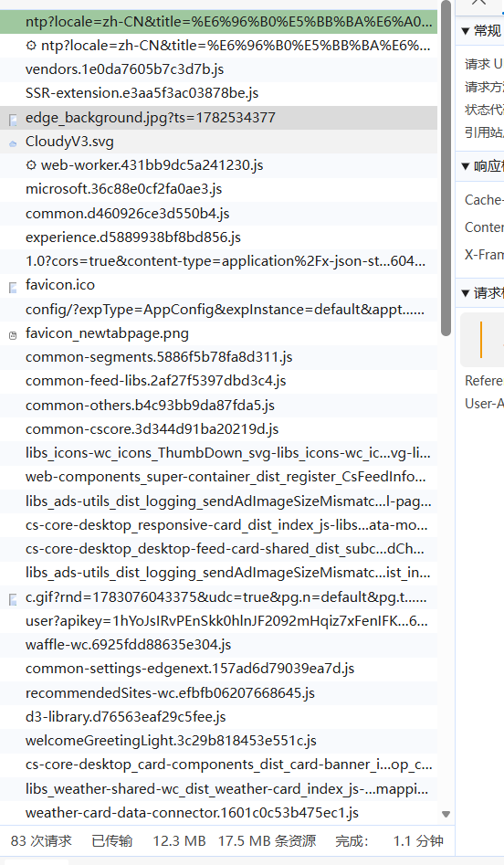Click the gear icon on the second ntp?locale row
Screen dimensions: 504x865
[x=31, y=46]
